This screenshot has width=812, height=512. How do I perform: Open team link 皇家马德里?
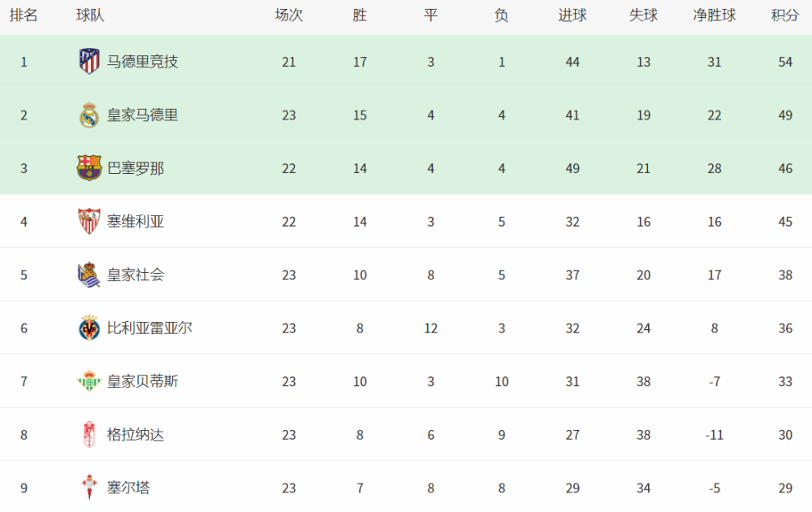click(x=142, y=115)
